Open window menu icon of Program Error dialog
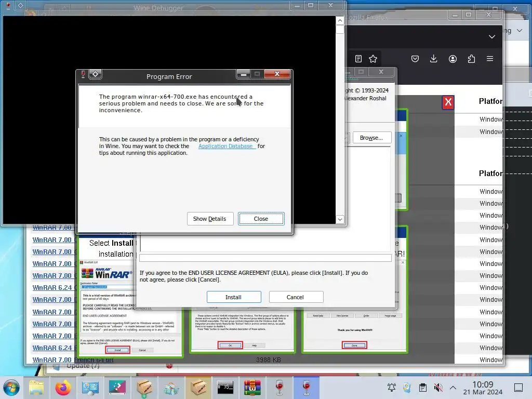The height and width of the screenshot is (399, 532). pyautogui.click(x=83, y=74)
